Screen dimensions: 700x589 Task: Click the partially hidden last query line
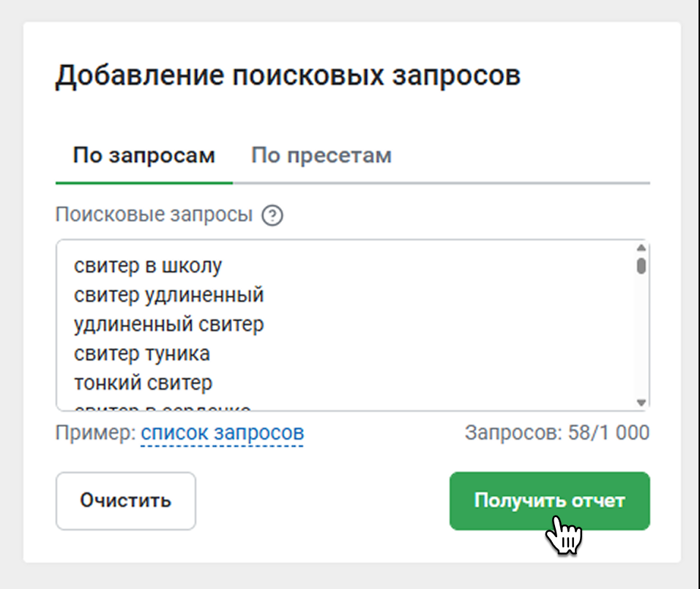point(163,407)
